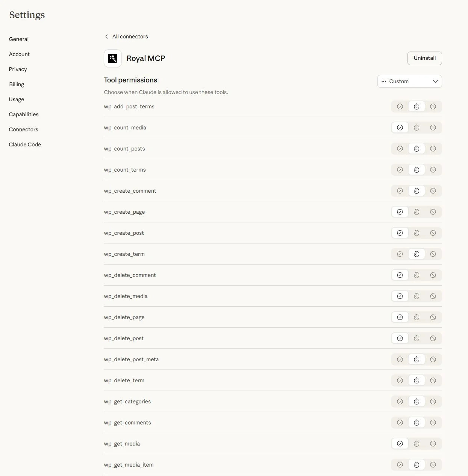
Task: Set wp_delete_term to always allow
Action: pyautogui.click(x=400, y=380)
